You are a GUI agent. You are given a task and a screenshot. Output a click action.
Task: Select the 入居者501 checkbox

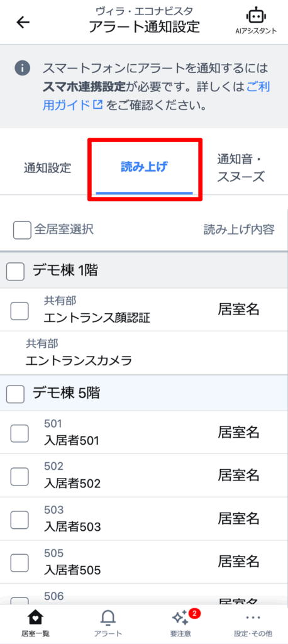click(x=19, y=433)
